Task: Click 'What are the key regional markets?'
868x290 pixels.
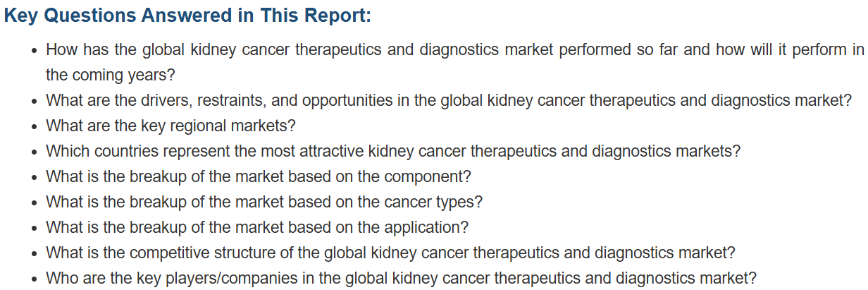Action: point(170,126)
